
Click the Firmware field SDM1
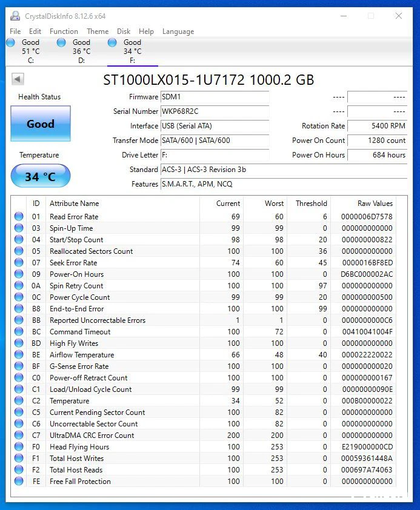pos(215,97)
